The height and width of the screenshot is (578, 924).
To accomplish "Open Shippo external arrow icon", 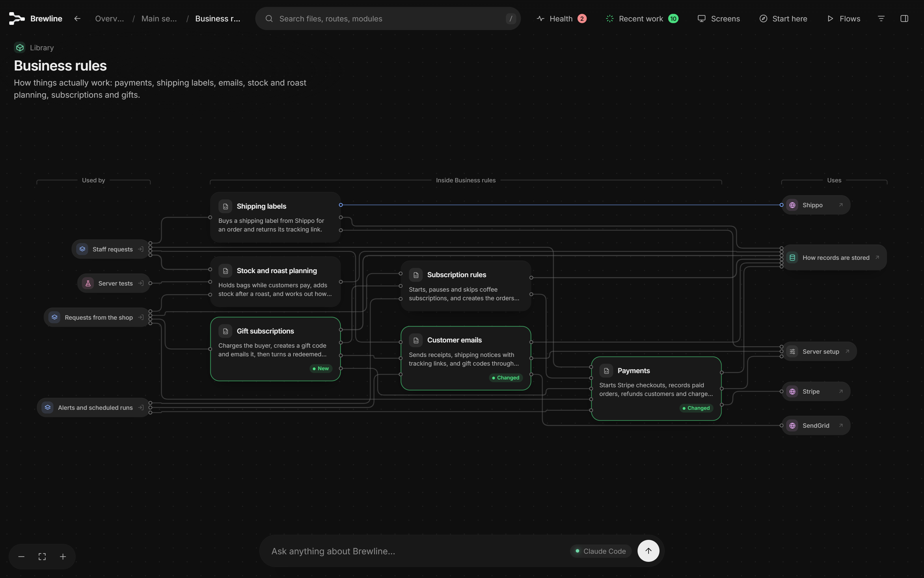I will pyautogui.click(x=840, y=205).
